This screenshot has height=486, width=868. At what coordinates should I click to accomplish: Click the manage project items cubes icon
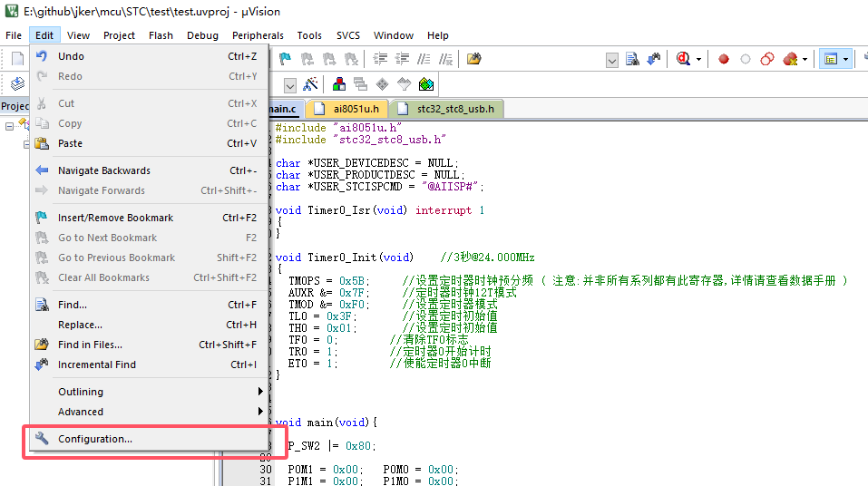pyautogui.click(x=339, y=84)
